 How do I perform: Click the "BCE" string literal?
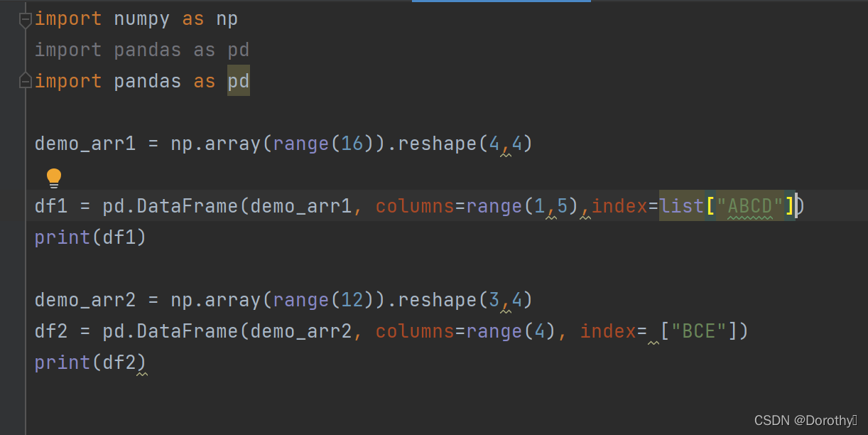699,331
